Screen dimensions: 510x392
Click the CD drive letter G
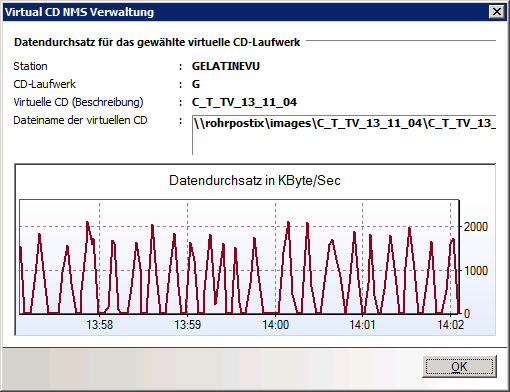click(196, 84)
